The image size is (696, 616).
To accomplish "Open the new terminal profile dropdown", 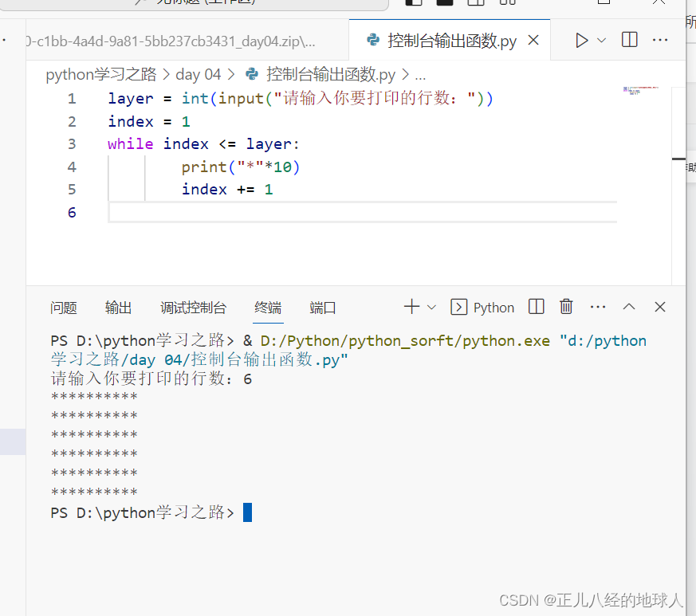I will pyautogui.click(x=431, y=307).
